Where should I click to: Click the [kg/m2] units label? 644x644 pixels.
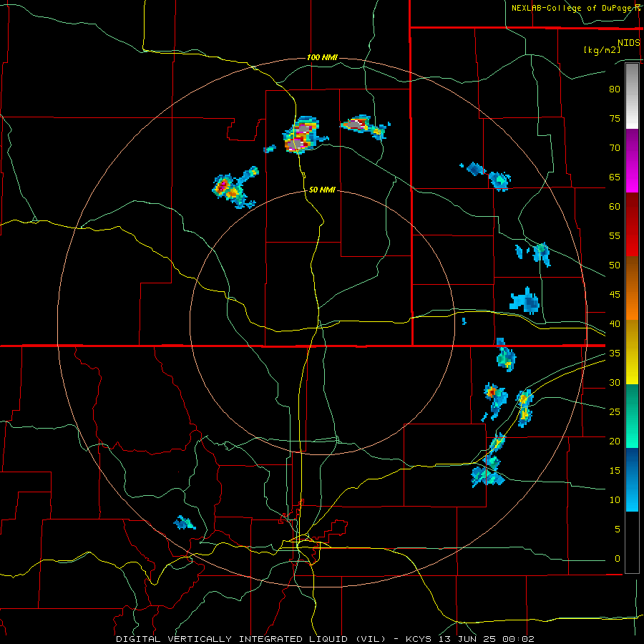[602, 50]
